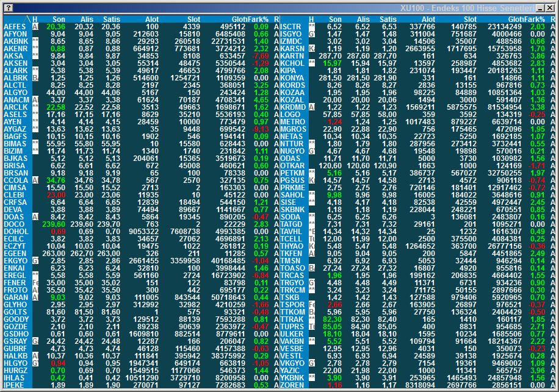Viewport: 559px width, 392px height.
Task: Click the Alot header in the right table
Action: 428,20
